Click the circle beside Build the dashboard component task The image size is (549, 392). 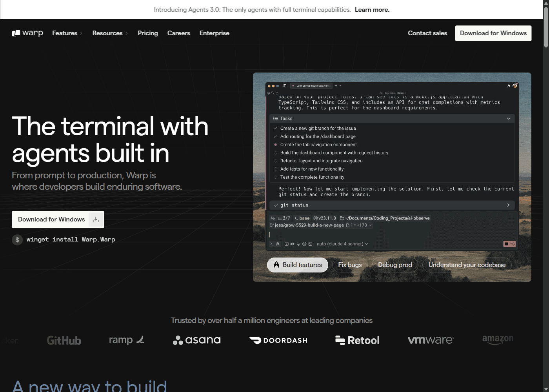pos(275,153)
